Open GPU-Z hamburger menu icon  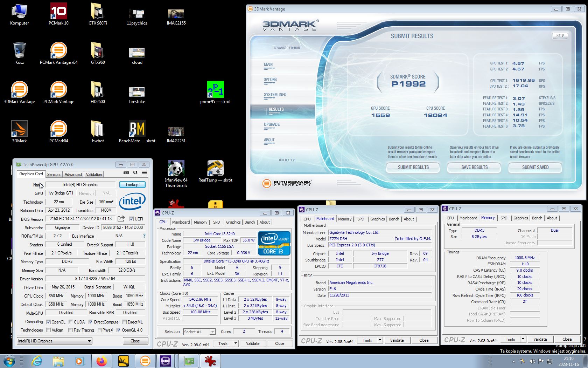[x=144, y=172]
